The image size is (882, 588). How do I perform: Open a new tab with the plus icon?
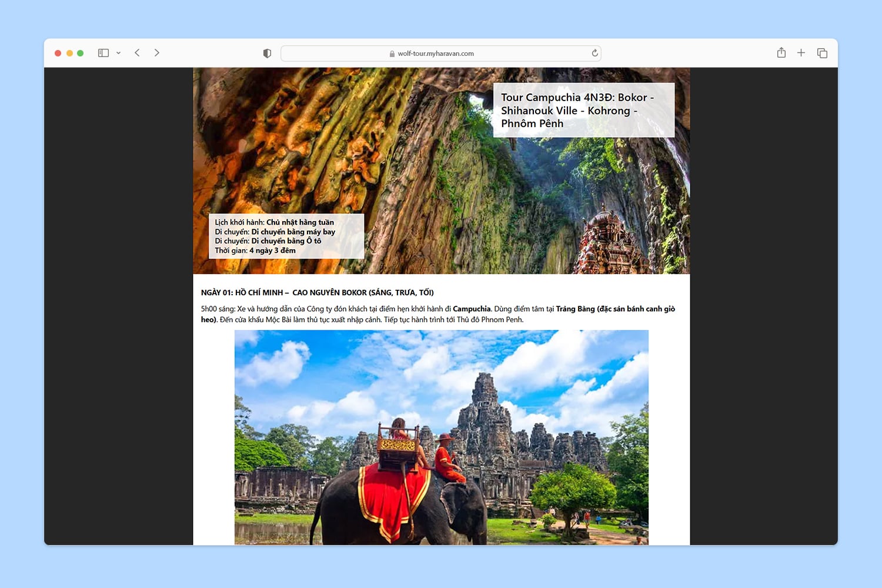pos(801,53)
